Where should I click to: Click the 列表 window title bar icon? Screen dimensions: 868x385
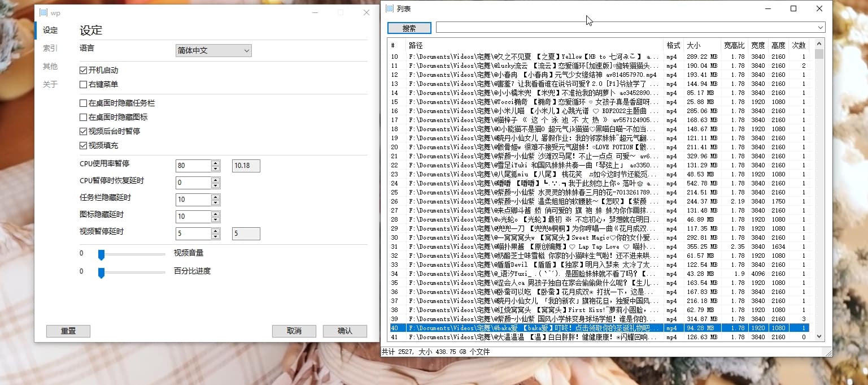coord(389,8)
